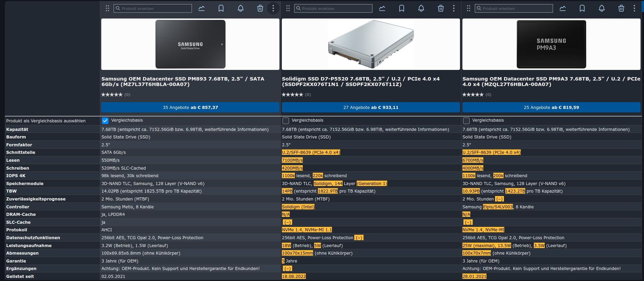The width and height of the screenshot is (644, 281).
Task: Open Samsung PM893 7.68TB product title link
Action: [183, 82]
